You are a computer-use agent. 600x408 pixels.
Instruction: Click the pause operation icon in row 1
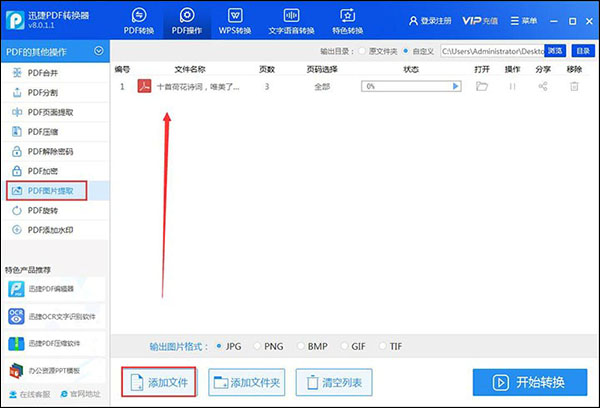click(x=512, y=86)
